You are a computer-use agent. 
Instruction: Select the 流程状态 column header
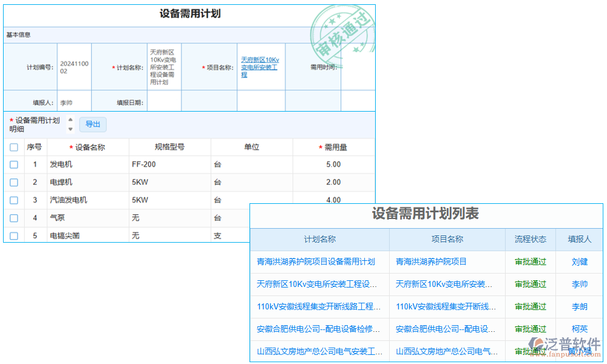pyautogui.click(x=531, y=239)
